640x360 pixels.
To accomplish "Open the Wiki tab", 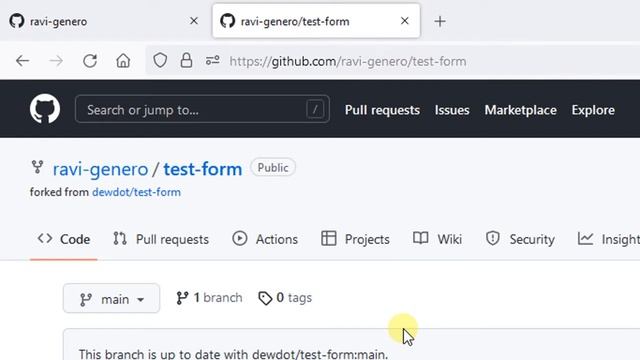I will pos(437,239).
